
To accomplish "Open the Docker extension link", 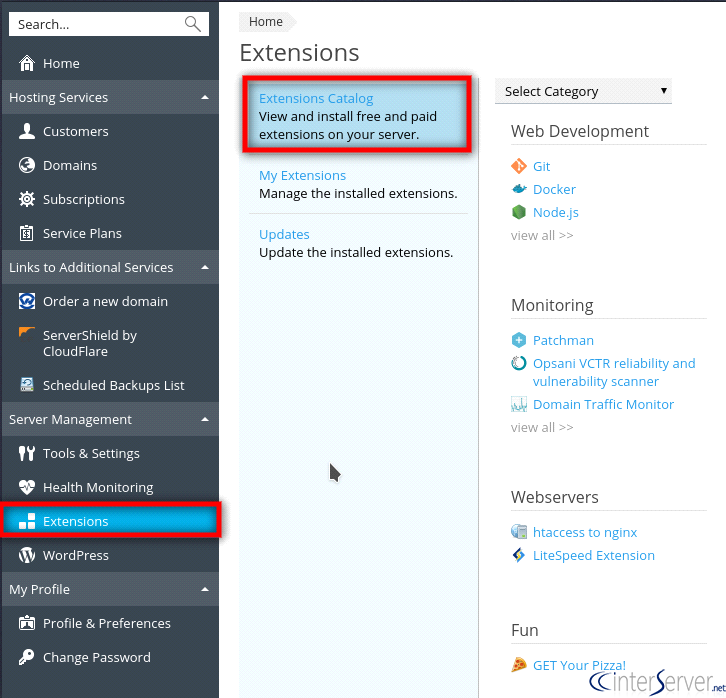I will tap(554, 189).
